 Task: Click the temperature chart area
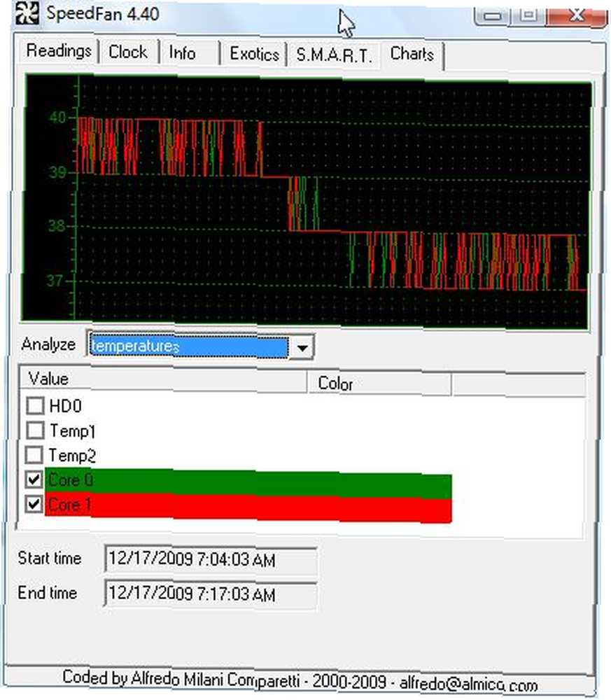(x=307, y=202)
